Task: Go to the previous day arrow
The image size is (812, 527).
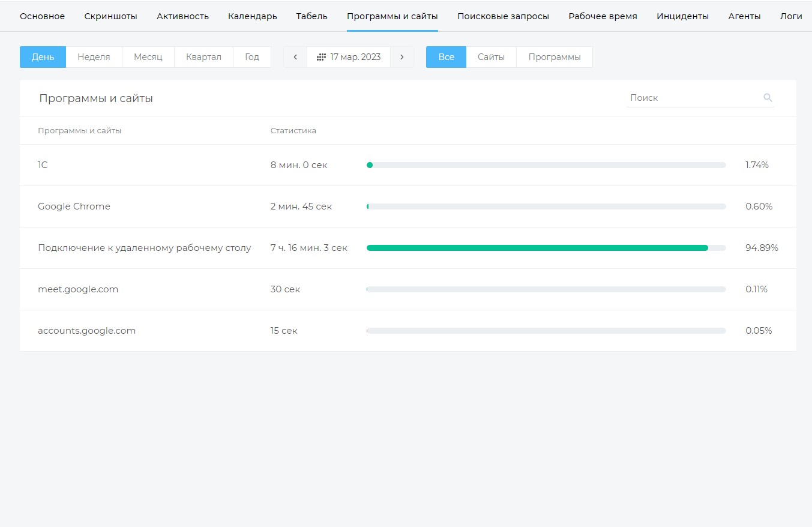Action: click(295, 57)
